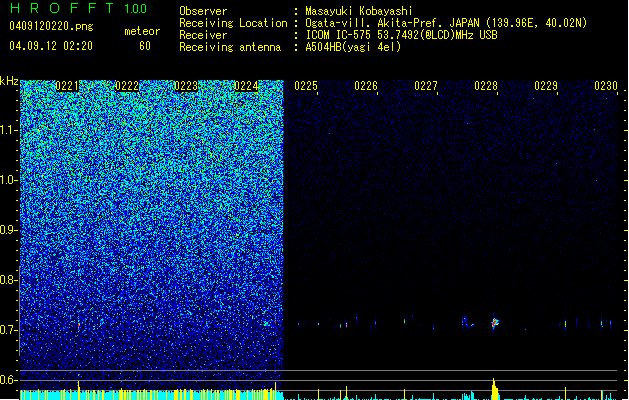Click the 0.6 frequency axis label
Viewport: 629px width, 400px height.
pos(8,380)
